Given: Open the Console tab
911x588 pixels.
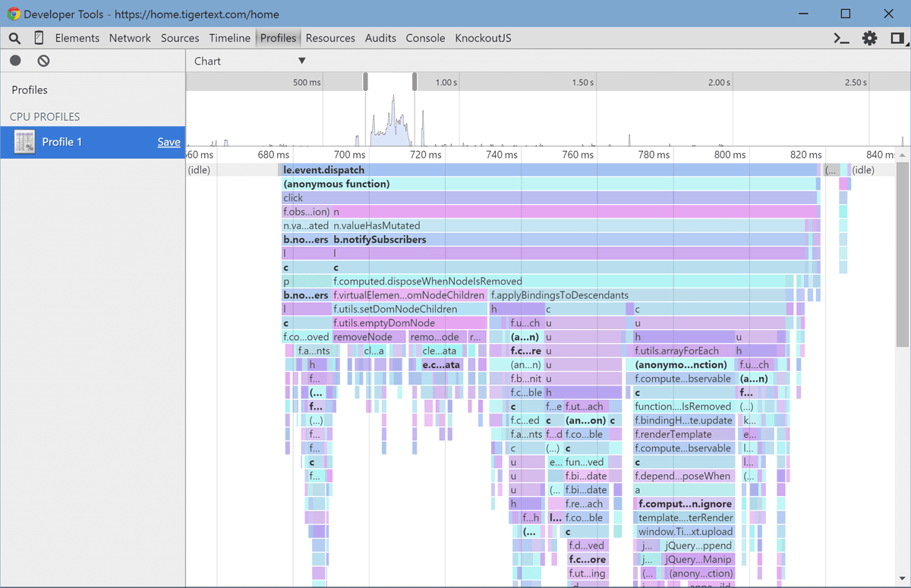Looking at the screenshot, I should coord(425,38).
